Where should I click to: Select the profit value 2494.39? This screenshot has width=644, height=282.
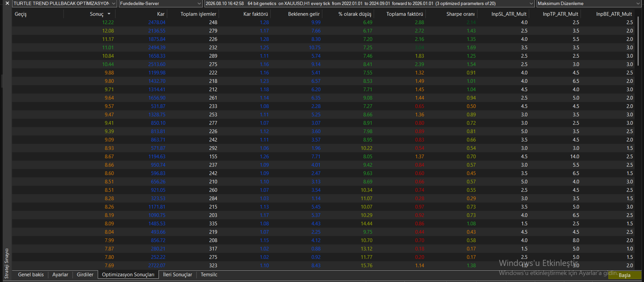(157, 48)
